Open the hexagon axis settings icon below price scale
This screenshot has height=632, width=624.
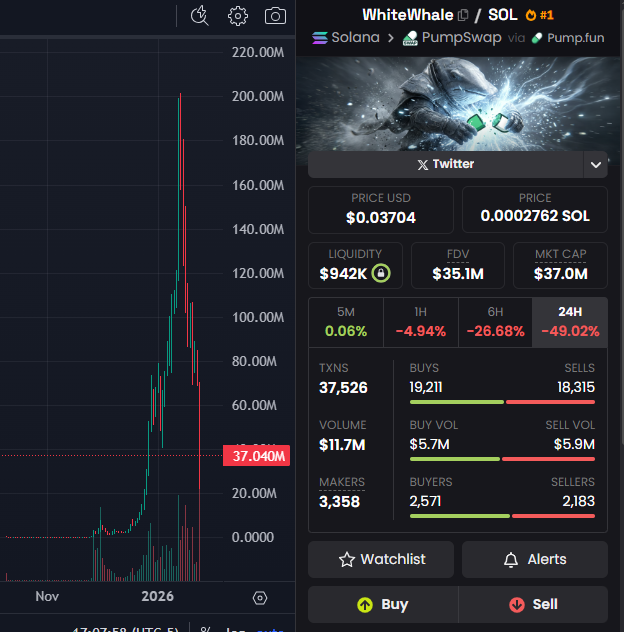(260, 598)
